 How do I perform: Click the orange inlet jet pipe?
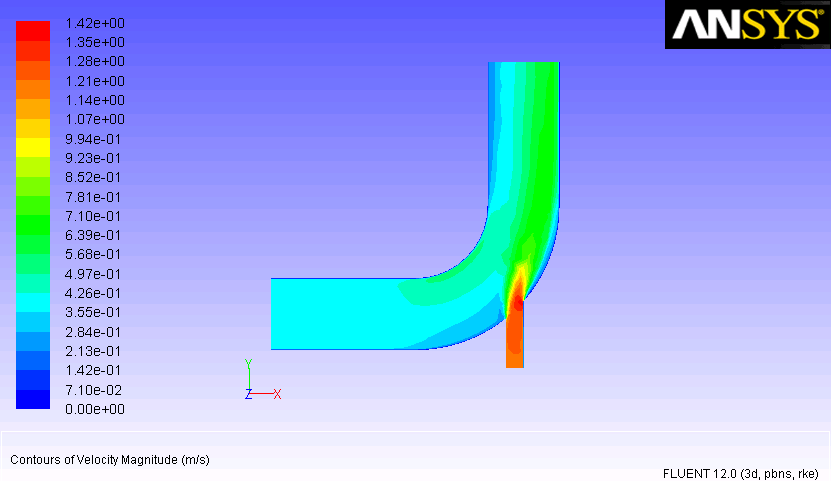tap(515, 334)
